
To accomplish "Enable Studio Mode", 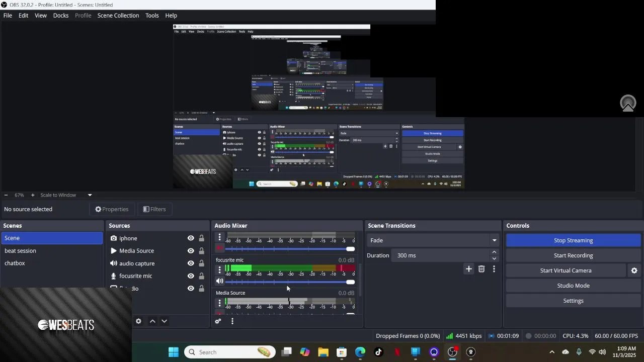I will (x=573, y=286).
